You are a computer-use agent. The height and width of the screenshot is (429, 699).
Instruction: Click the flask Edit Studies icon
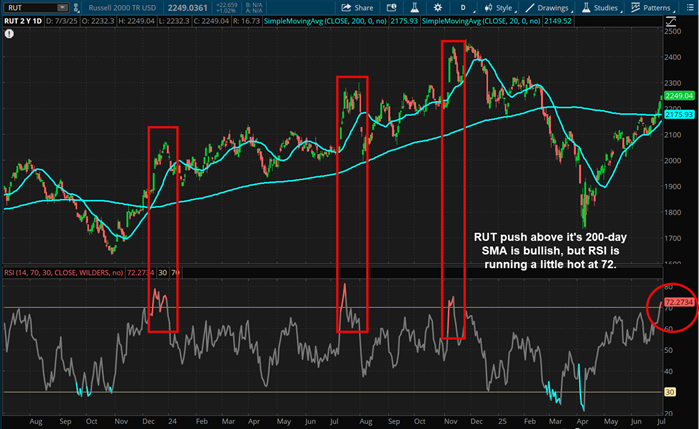tap(414, 8)
